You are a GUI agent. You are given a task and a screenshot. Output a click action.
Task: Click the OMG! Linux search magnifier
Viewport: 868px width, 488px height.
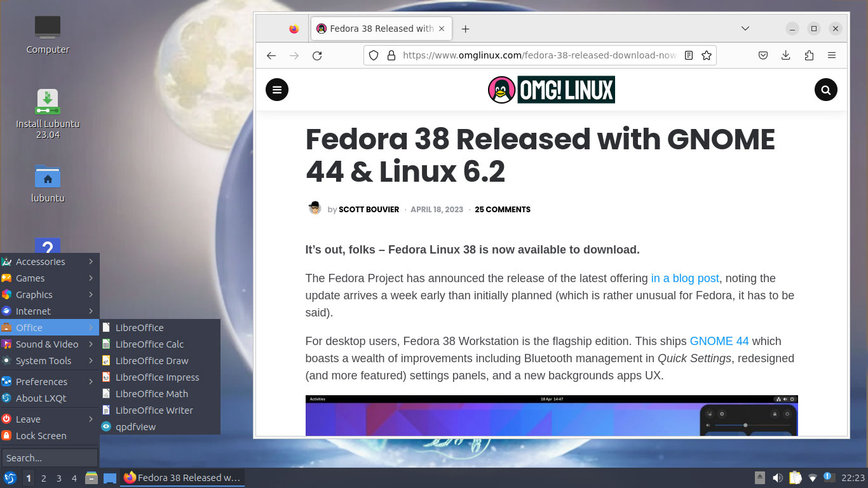tap(826, 90)
